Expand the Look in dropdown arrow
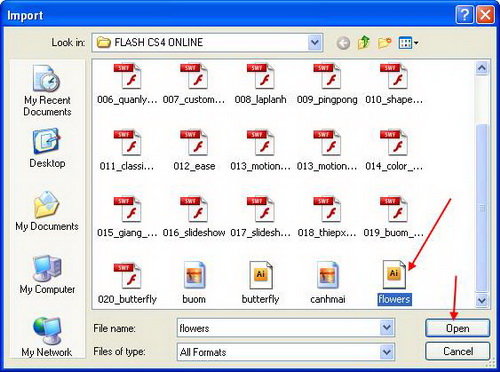 point(315,42)
